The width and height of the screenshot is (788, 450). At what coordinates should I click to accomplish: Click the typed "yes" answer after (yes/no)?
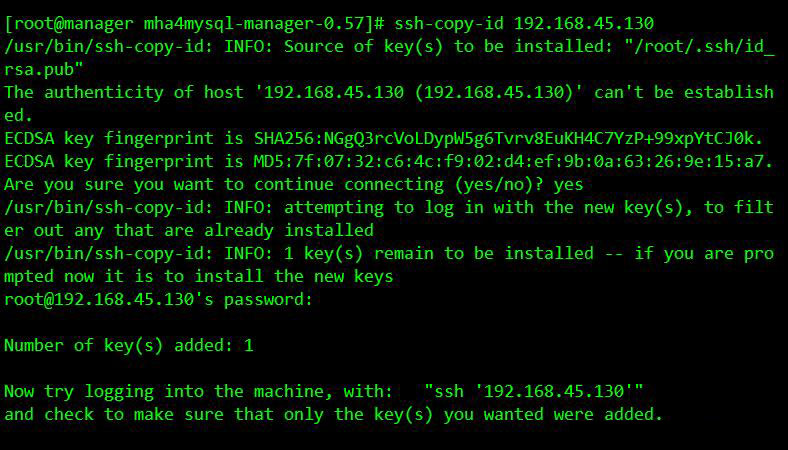pyautogui.click(x=567, y=184)
